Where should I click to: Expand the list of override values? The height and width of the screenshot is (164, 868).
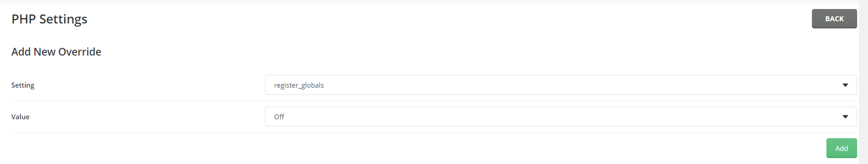561,117
